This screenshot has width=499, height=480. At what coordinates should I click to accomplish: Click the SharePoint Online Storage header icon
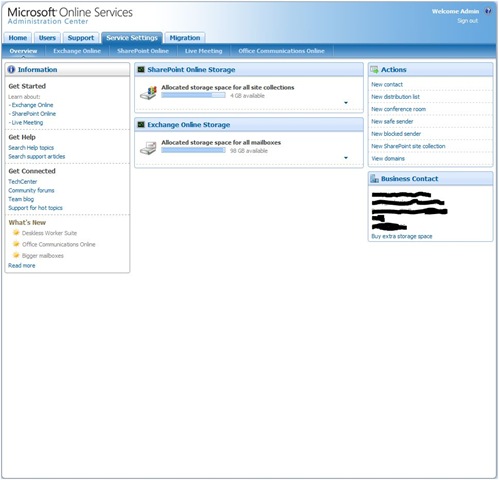click(x=141, y=69)
